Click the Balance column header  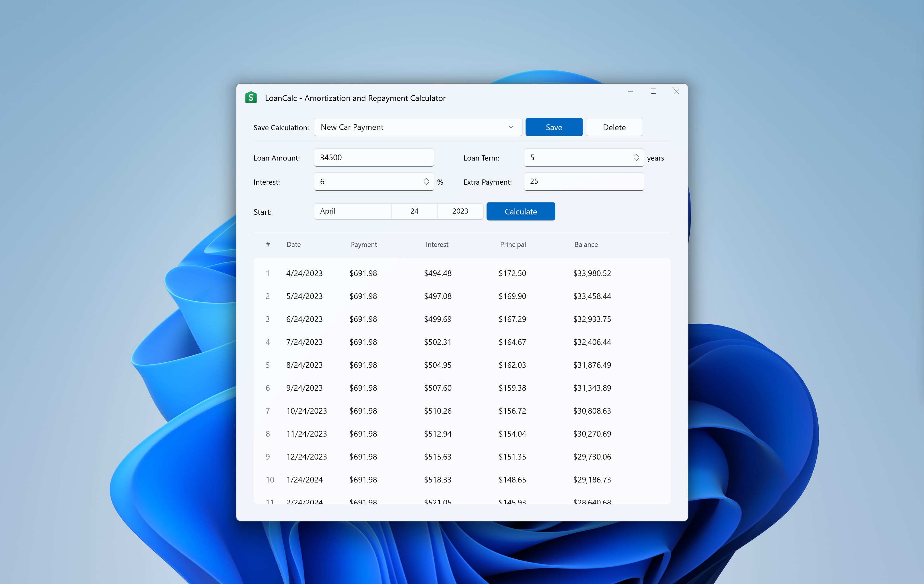pyautogui.click(x=585, y=245)
